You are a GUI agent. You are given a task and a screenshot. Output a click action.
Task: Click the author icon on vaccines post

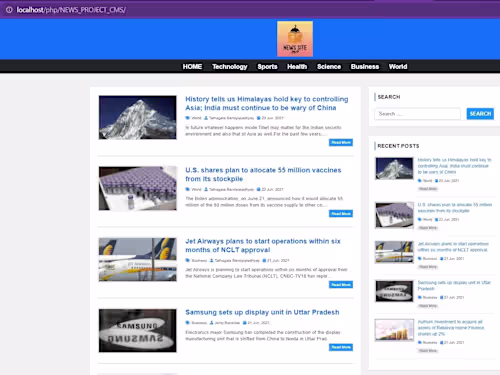click(x=206, y=189)
